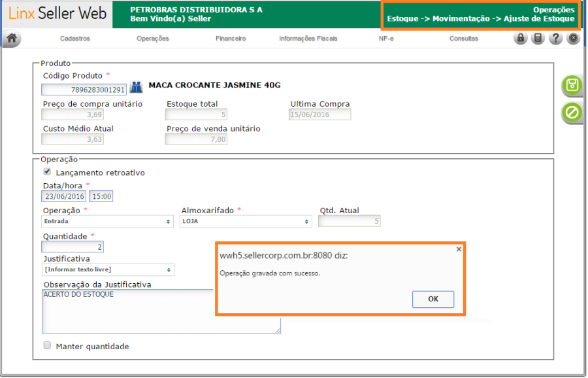Open the Justificativa dropdown
This screenshot has width=588, height=378.
(108, 269)
